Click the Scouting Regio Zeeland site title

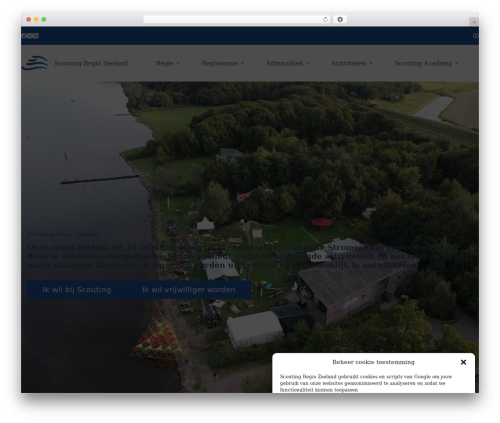[91, 63]
